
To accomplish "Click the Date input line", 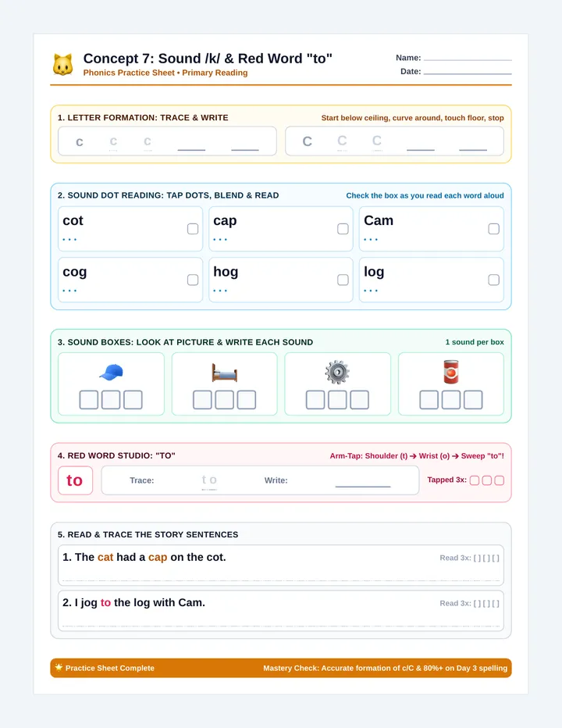I will coord(468,73).
